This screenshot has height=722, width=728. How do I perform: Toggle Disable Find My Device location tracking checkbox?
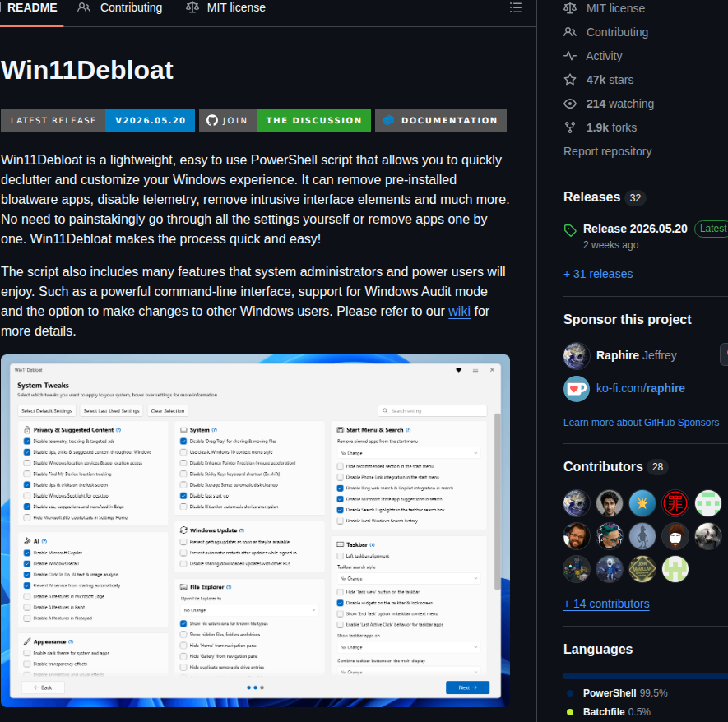[27, 474]
